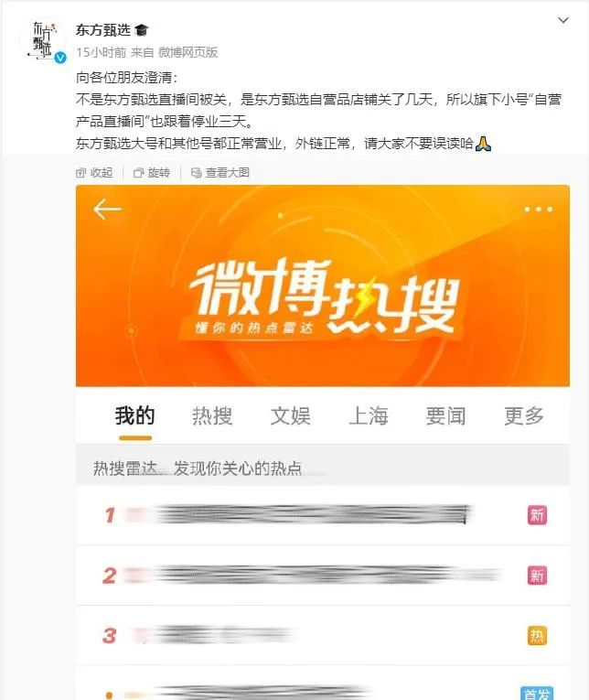This screenshot has width=589, height=700.
Task: Open the 要闻 tab
Action: tap(445, 415)
